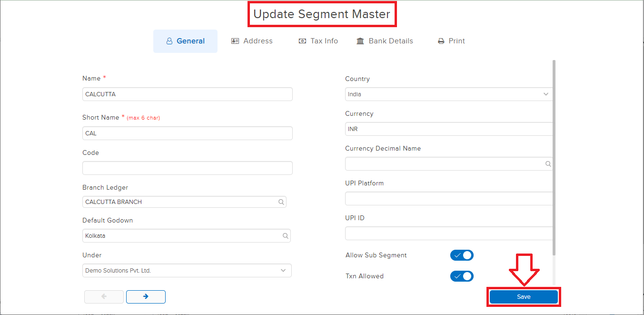644x315 pixels.
Task: Click the Currency Decimal Name search icon
Action: 548,164
